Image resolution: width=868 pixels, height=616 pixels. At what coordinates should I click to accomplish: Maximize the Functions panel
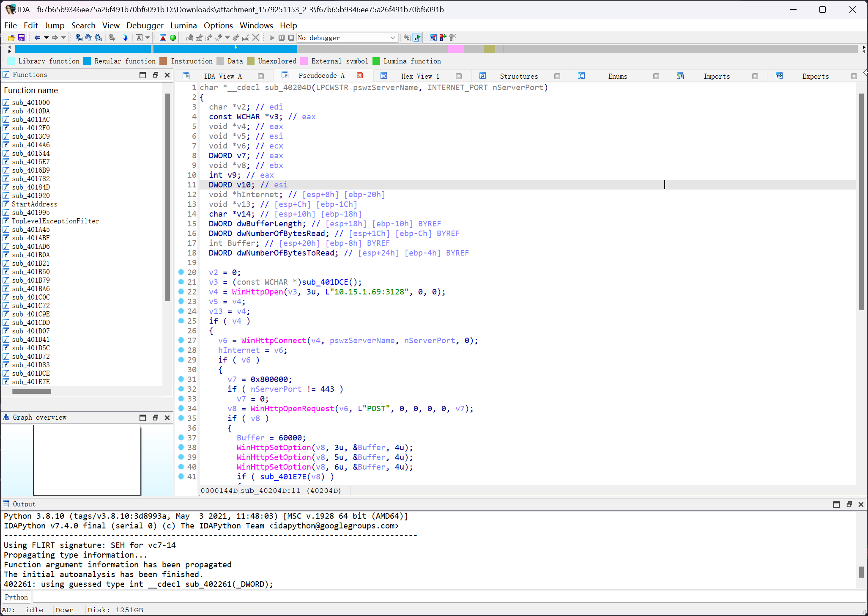pos(142,75)
